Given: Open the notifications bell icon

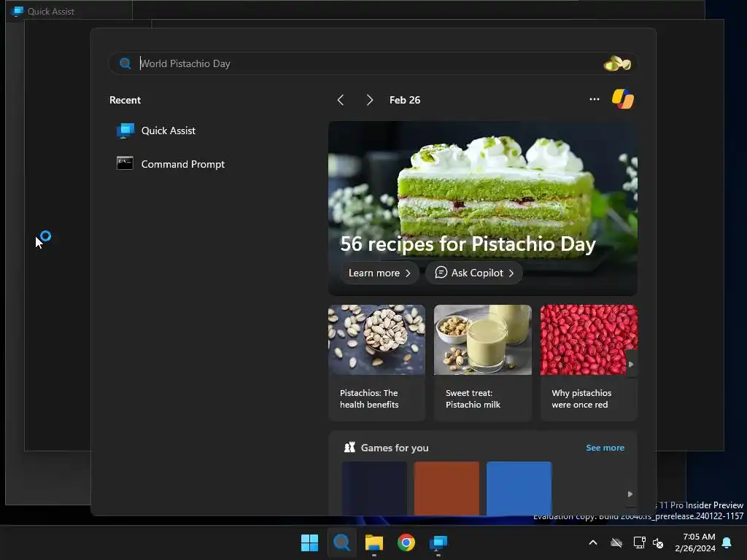Looking at the screenshot, I should click(727, 542).
